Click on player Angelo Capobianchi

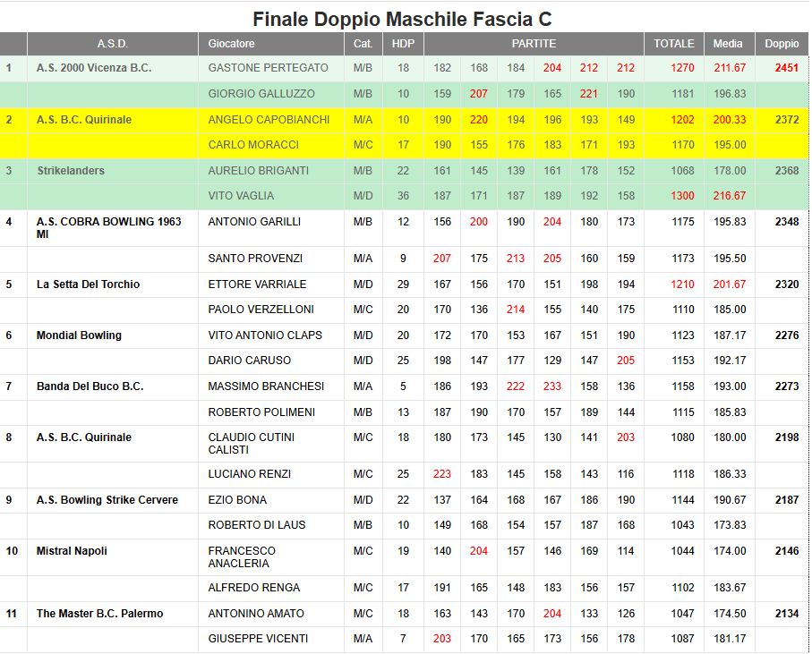269,120
